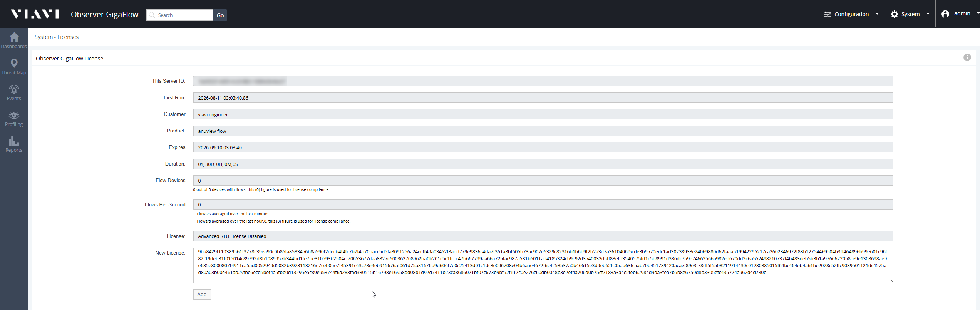The height and width of the screenshot is (310, 980).
Task: Click the 'Expires' label
Action: pos(177,147)
